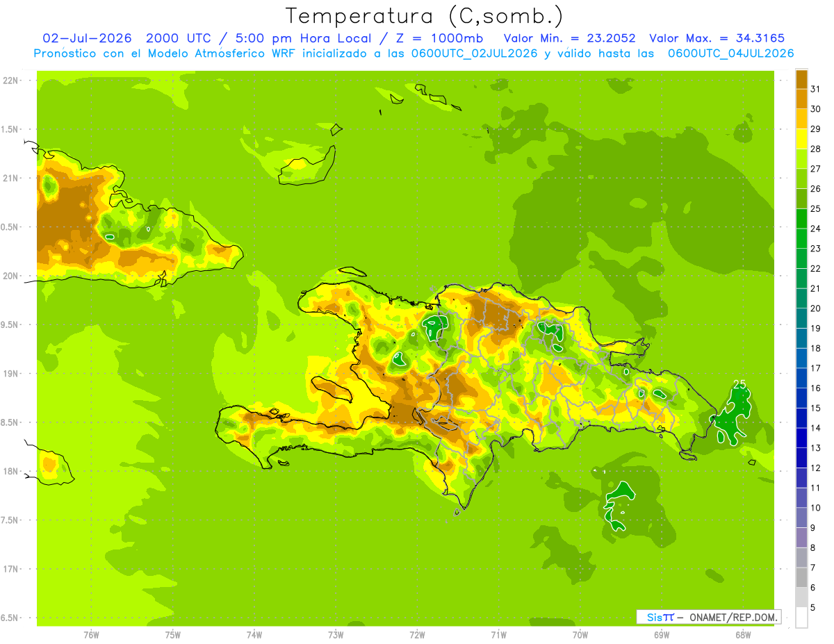Click the "70W" longitude axis label
Viewport: 834px width, 644px height.
[580, 635]
